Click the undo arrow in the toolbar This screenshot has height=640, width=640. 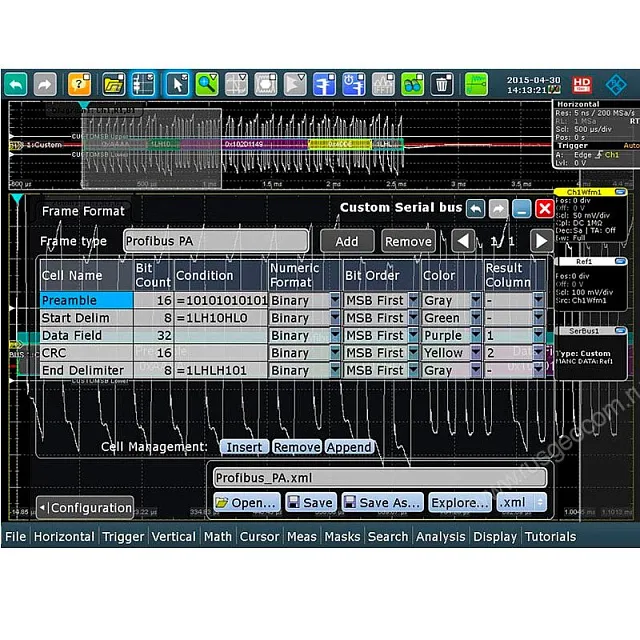coord(16,84)
